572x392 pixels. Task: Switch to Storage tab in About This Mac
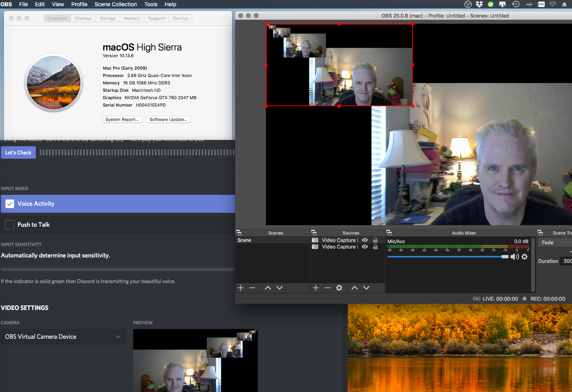tap(108, 18)
